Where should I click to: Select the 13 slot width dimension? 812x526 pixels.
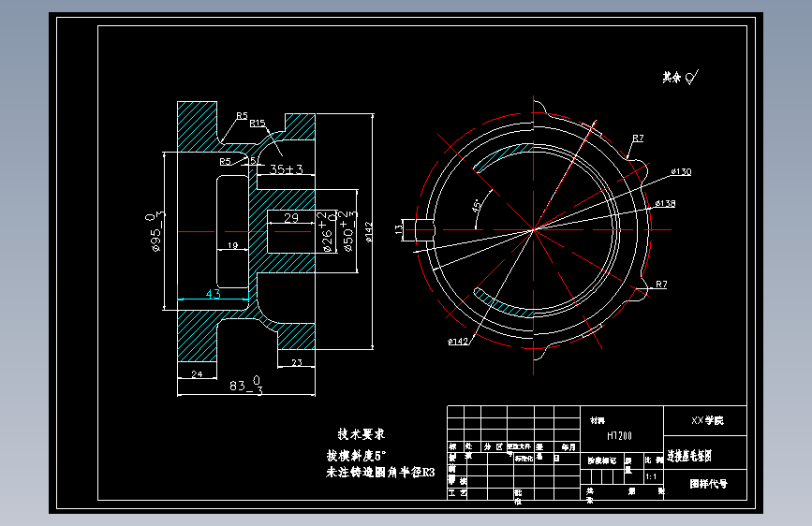(x=399, y=229)
